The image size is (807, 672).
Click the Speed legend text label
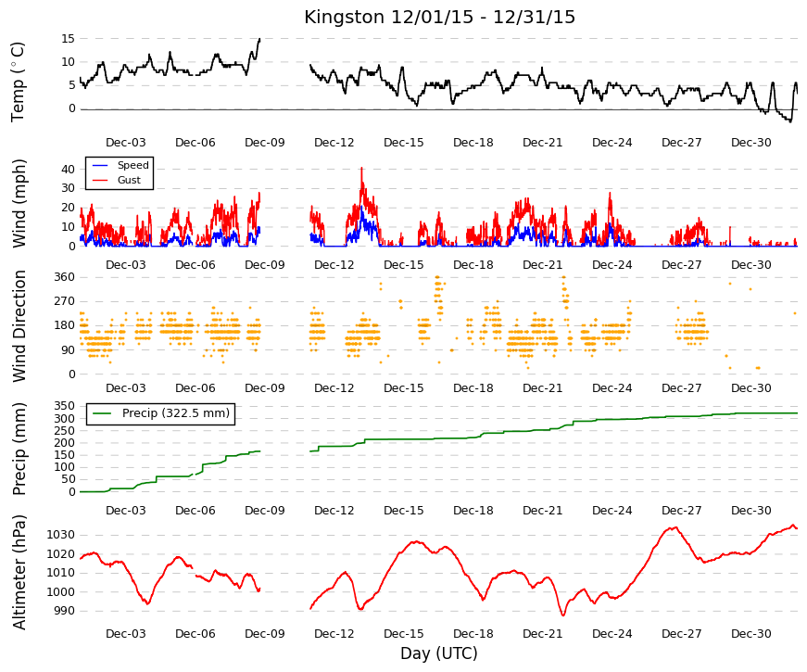click(x=132, y=165)
